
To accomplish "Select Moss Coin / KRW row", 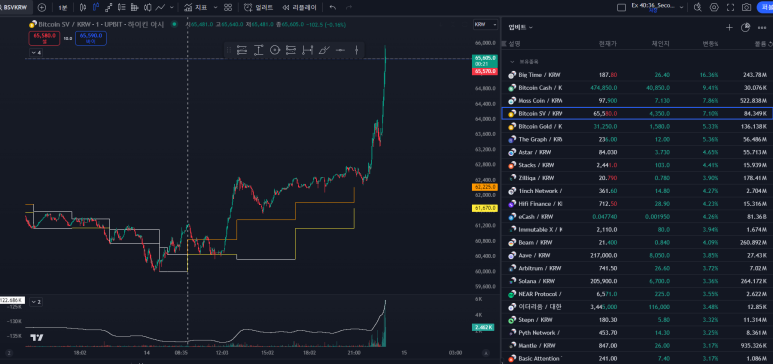I will (637, 101).
